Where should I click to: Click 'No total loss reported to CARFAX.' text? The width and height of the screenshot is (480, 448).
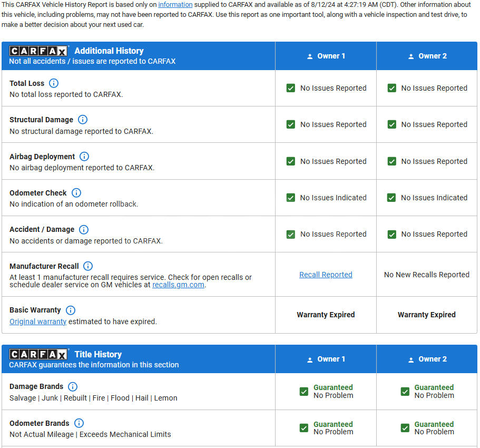pos(66,95)
